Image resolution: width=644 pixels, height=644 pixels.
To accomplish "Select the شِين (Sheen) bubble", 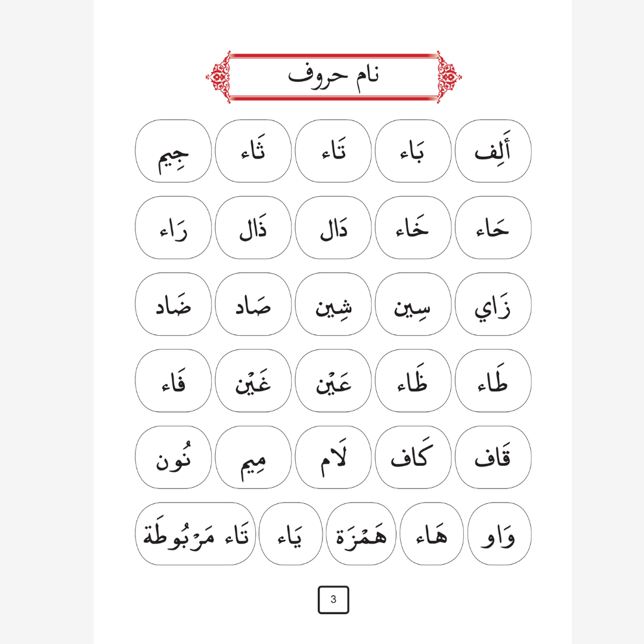I will pyautogui.click(x=333, y=304).
